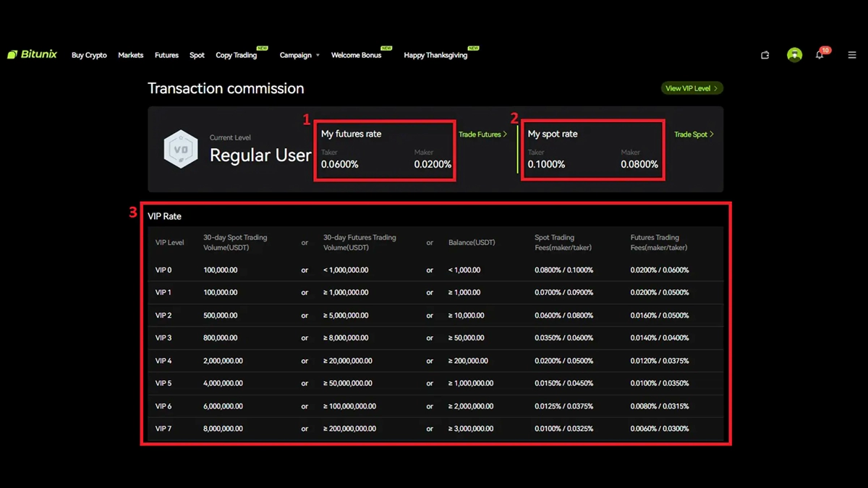Image resolution: width=868 pixels, height=488 pixels.
Task: Expand the Campaign dropdown menu
Action: point(299,55)
